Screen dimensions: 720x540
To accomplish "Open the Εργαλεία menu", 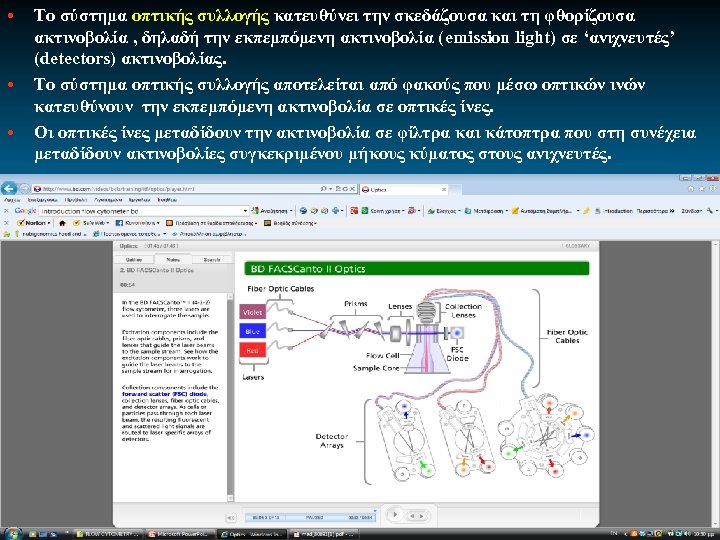I will [x=139, y=200].
